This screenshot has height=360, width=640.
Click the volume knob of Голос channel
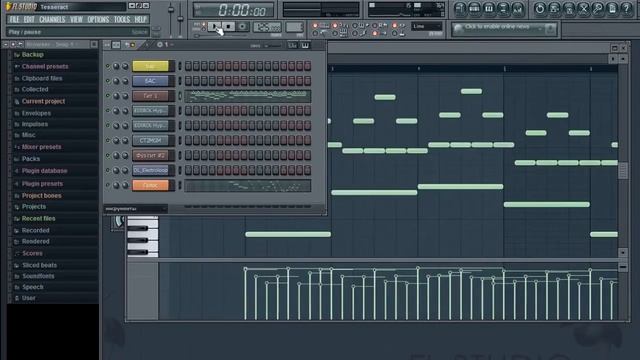[x=125, y=185]
